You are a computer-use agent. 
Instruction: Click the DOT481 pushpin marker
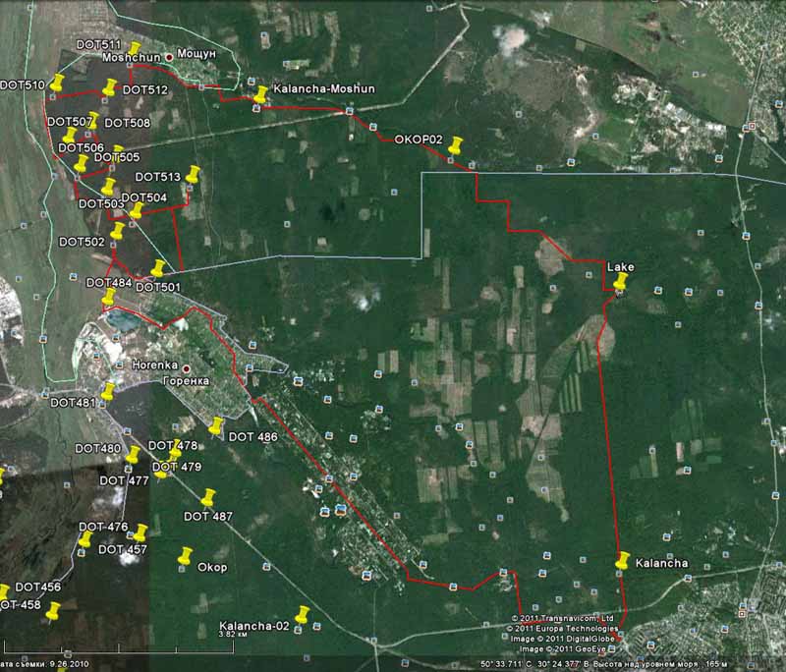point(107,392)
